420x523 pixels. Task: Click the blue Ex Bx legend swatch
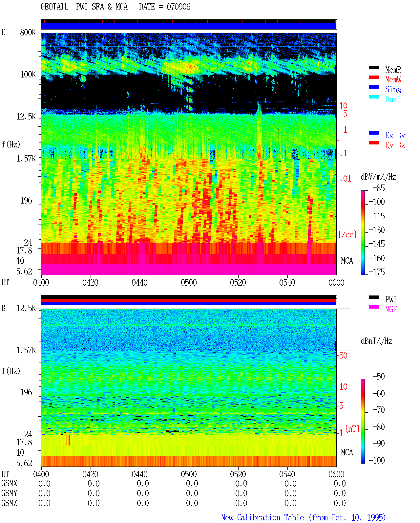(x=374, y=133)
